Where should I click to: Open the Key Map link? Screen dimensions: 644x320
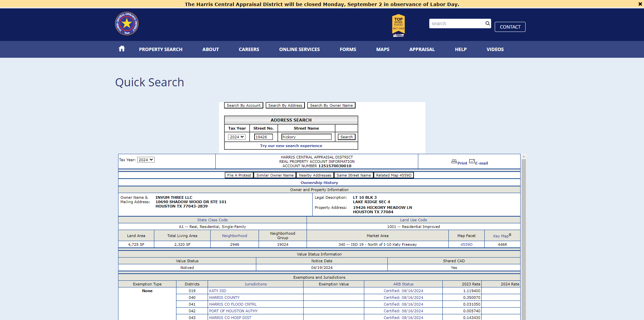502,236
